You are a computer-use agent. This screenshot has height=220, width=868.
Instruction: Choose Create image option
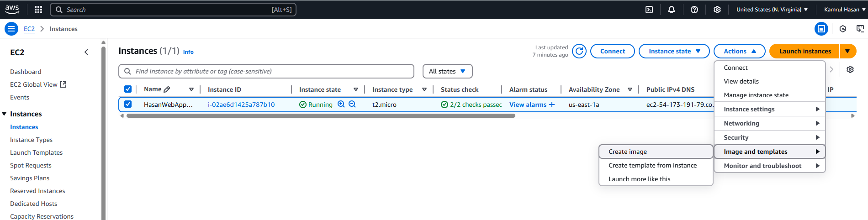click(656, 152)
